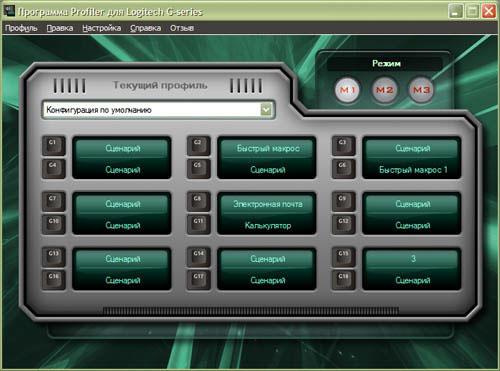Open the Настройка menu

tap(102, 28)
